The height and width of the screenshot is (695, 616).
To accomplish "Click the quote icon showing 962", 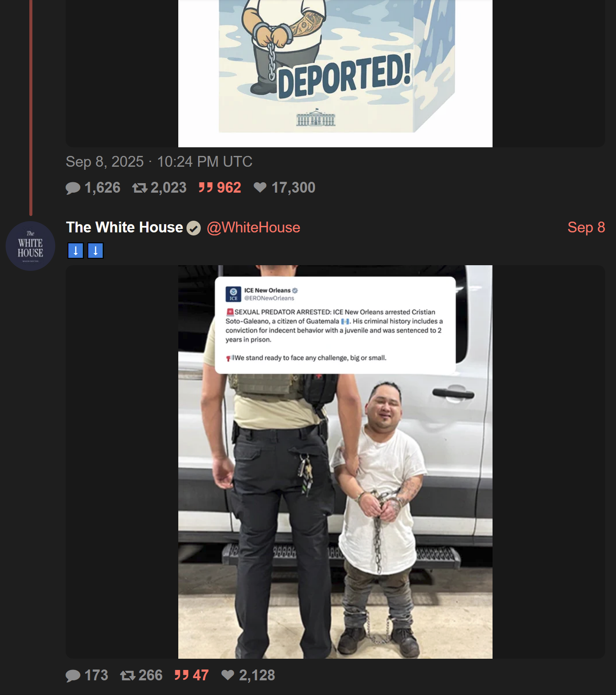I will pyautogui.click(x=206, y=187).
